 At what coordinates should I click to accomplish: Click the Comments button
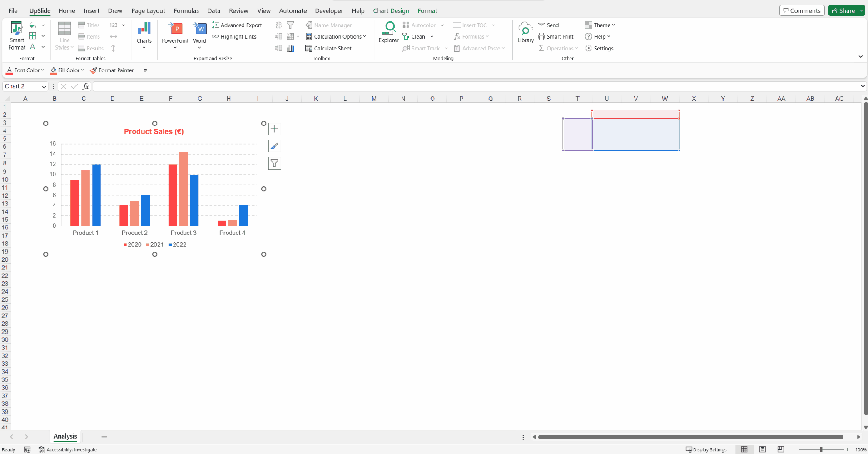pyautogui.click(x=802, y=11)
